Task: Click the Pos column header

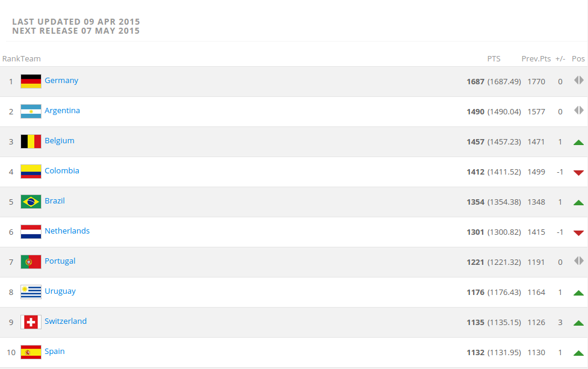Action: (578, 59)
